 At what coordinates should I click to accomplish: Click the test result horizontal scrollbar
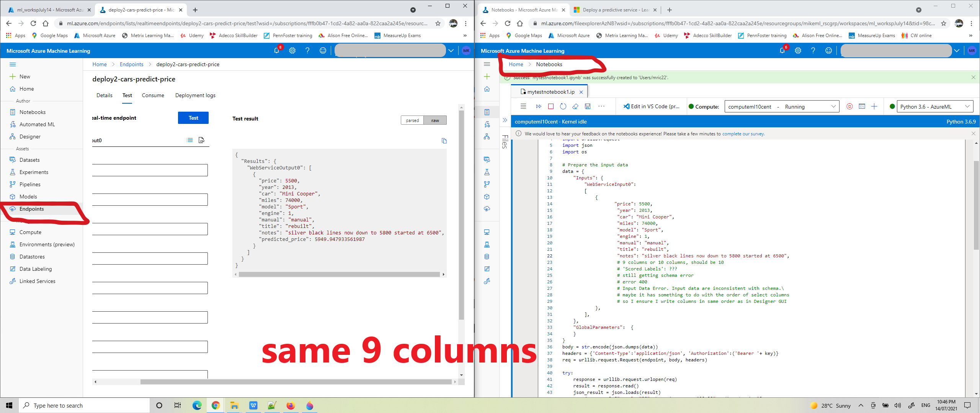click(339, 274)
